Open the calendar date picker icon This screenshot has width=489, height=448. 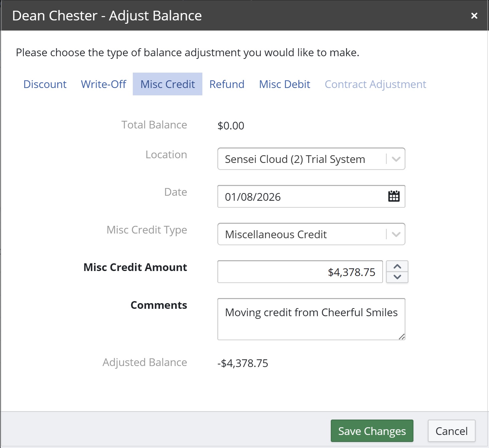tap(394, 196)
